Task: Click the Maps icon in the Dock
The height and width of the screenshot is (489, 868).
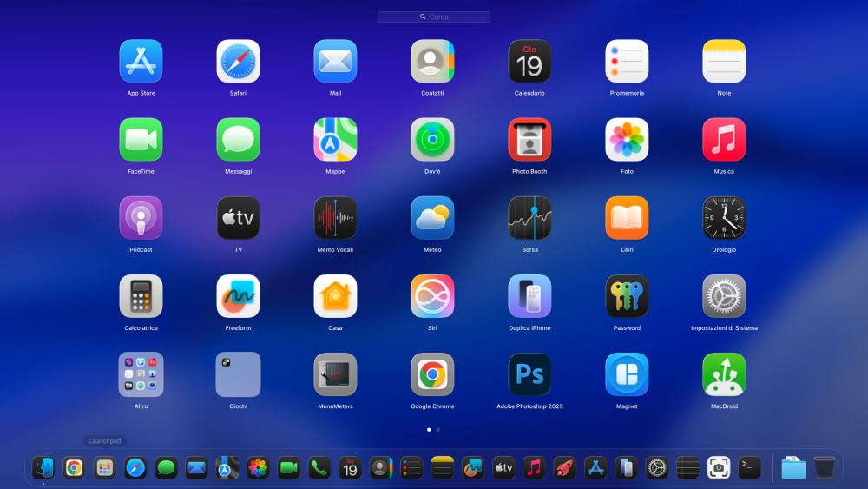Action: coord(227,468)
